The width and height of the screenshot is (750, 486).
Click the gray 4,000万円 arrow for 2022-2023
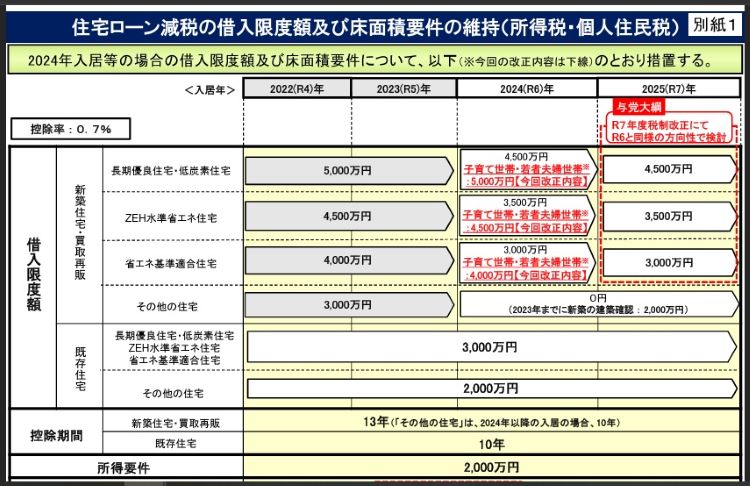pos(349,260)
